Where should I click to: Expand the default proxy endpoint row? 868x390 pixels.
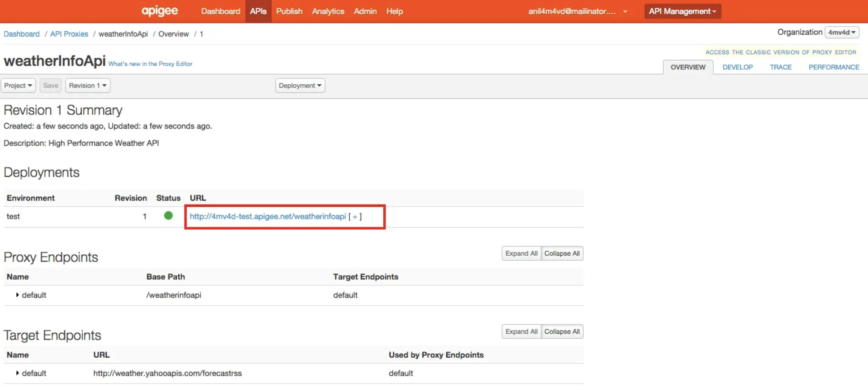click(18, 295)
